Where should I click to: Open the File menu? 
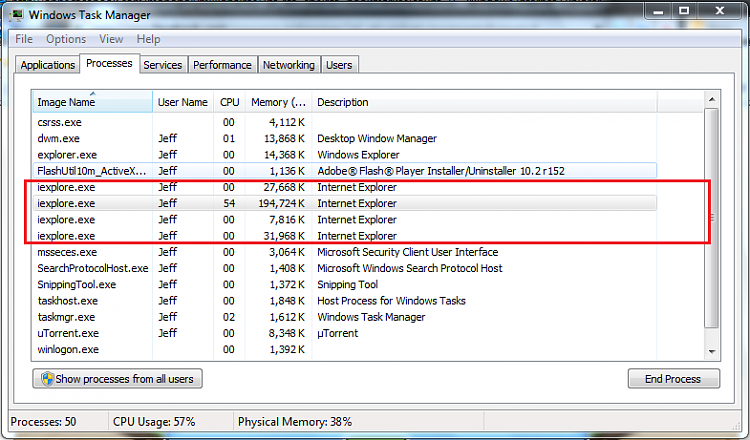(24, 39)
